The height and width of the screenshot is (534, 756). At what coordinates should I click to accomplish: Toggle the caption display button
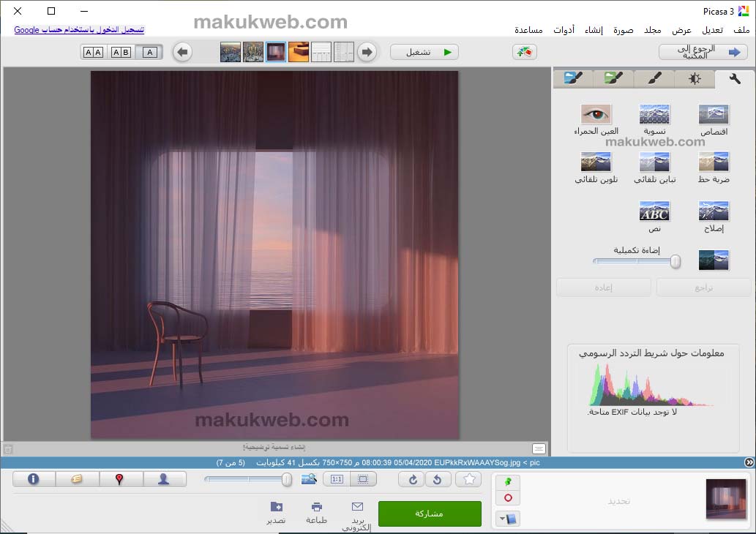point(539,448)
